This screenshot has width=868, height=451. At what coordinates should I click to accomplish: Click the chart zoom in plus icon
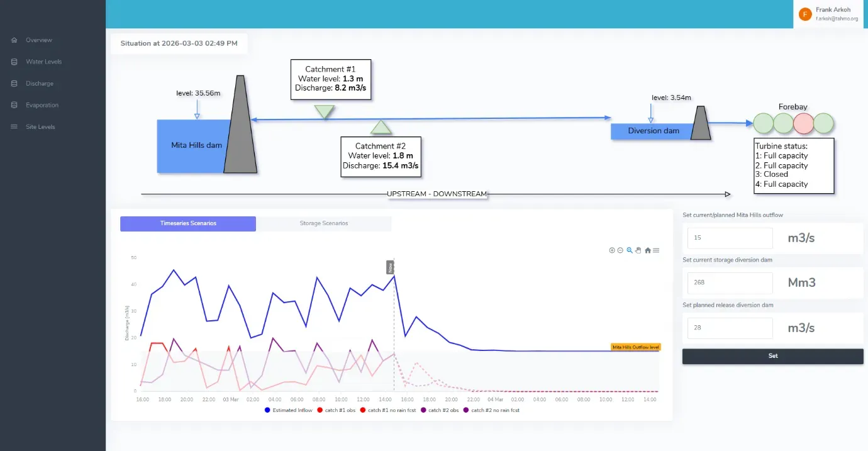click(x=612, y=250)
